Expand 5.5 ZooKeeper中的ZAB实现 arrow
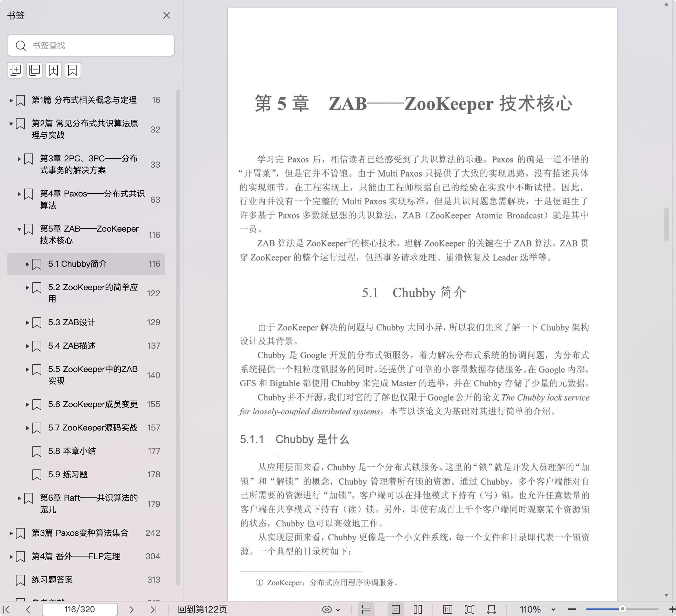 pos(28,370)
